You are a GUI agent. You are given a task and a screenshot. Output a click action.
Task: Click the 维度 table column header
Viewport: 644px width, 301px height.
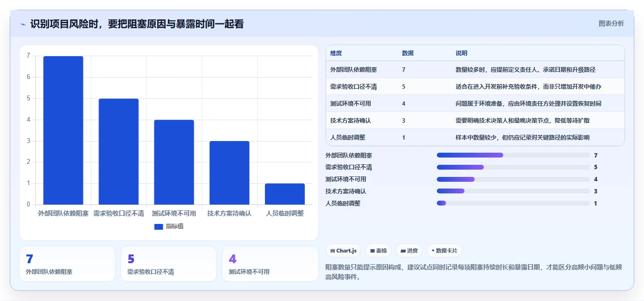coord(336,53)
